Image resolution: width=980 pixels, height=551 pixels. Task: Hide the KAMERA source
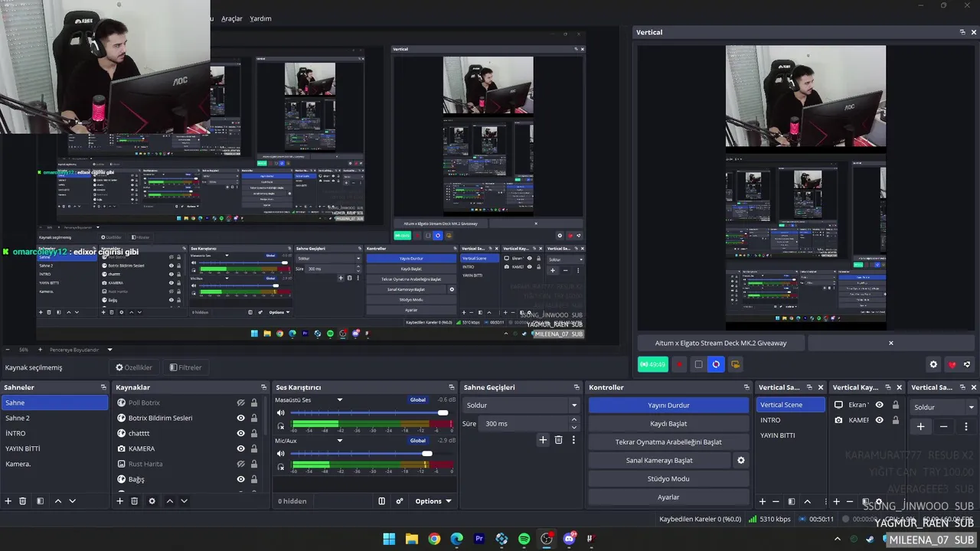tap(240, 448)
